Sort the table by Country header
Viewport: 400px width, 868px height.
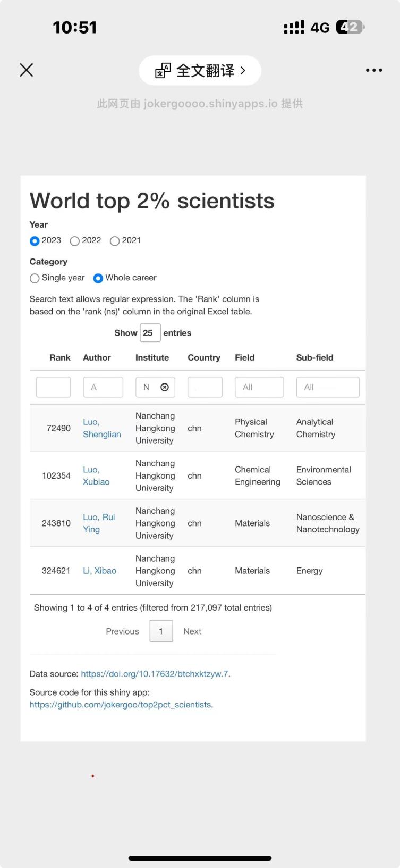pyautogui.click(x=203, y=357)
